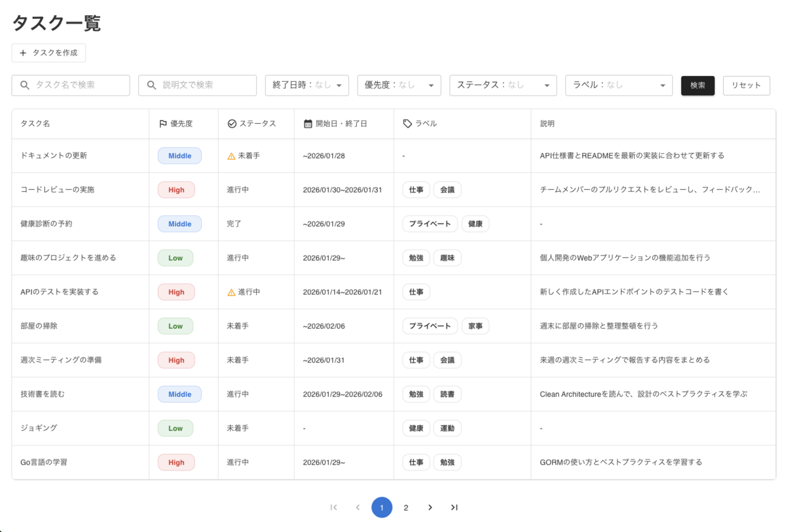
Task: Open the ジョギング task name
Action: [39, 428]
